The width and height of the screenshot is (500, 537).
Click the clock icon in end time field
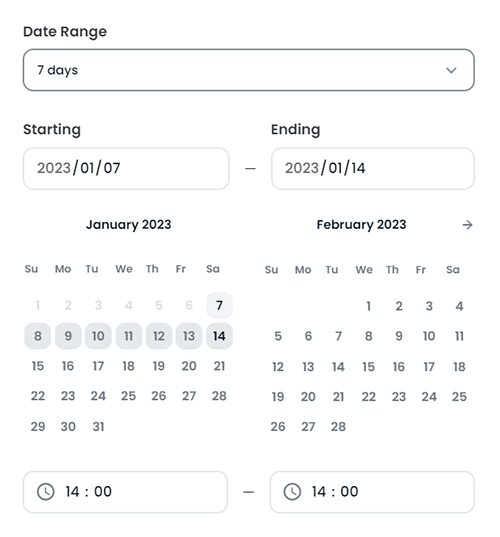[x=292, y=492]
